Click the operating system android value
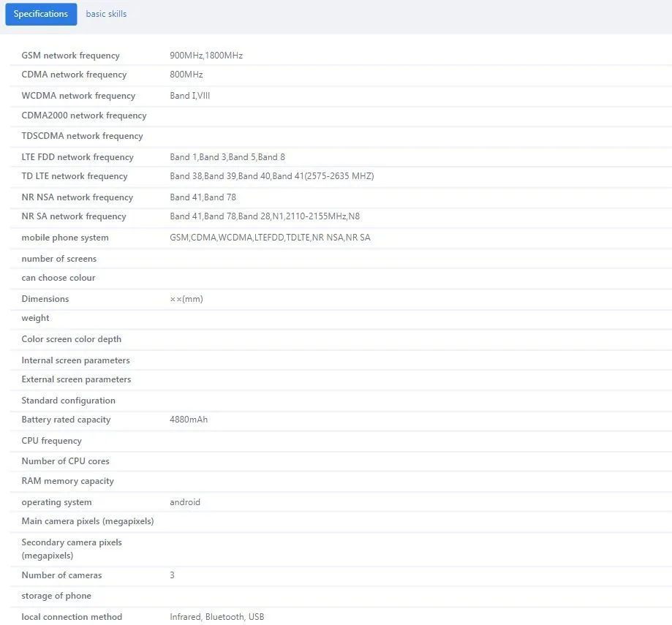 185,502
